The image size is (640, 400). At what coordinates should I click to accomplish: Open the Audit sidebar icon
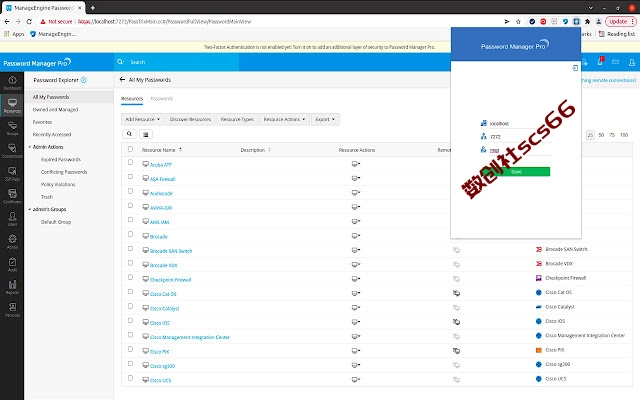pos(12,264)
